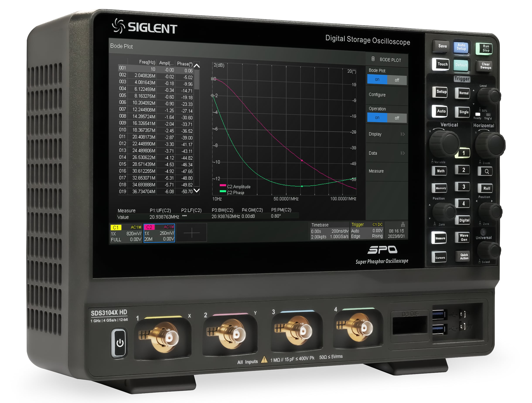
Task: Open the Timebase settings box
Action: point(329,231)
